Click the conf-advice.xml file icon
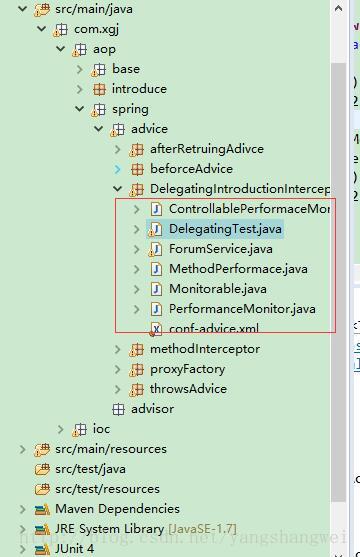This screenshot has width=360, height=557. tap(156, 329)
